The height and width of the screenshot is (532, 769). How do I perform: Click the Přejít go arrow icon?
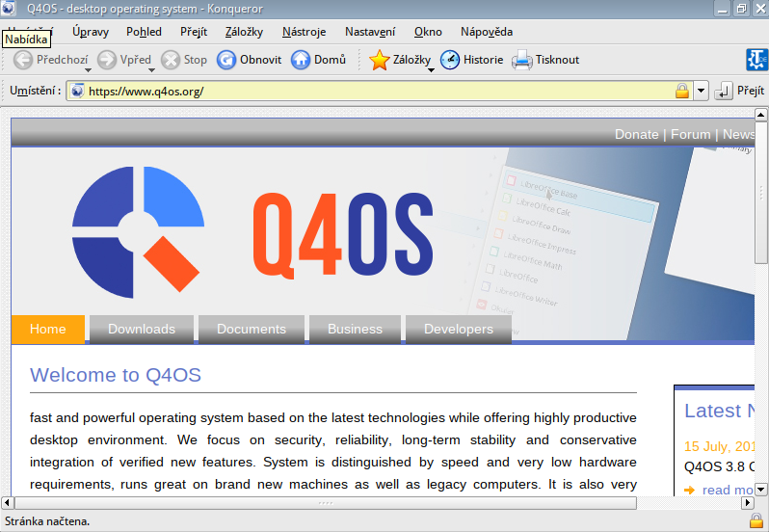[724, 91]
